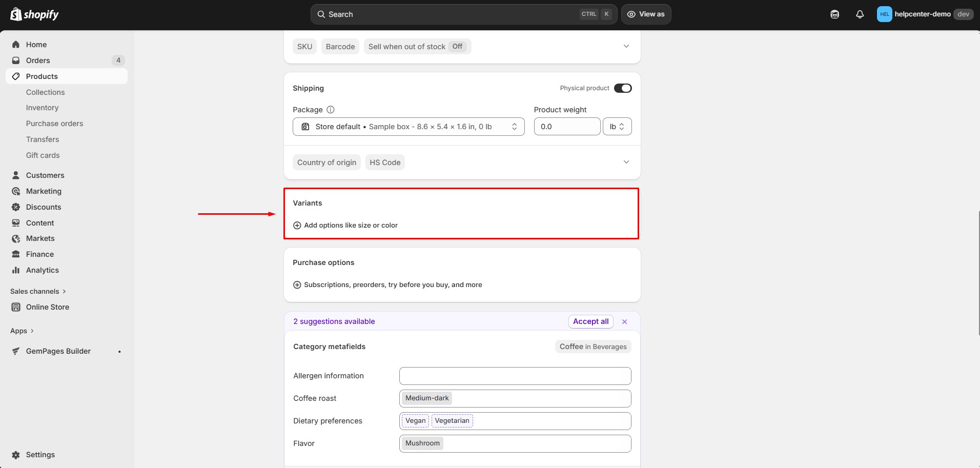Toggle Sell when out of stock
This screenshot has height=468, width=980.
[417, 46]
